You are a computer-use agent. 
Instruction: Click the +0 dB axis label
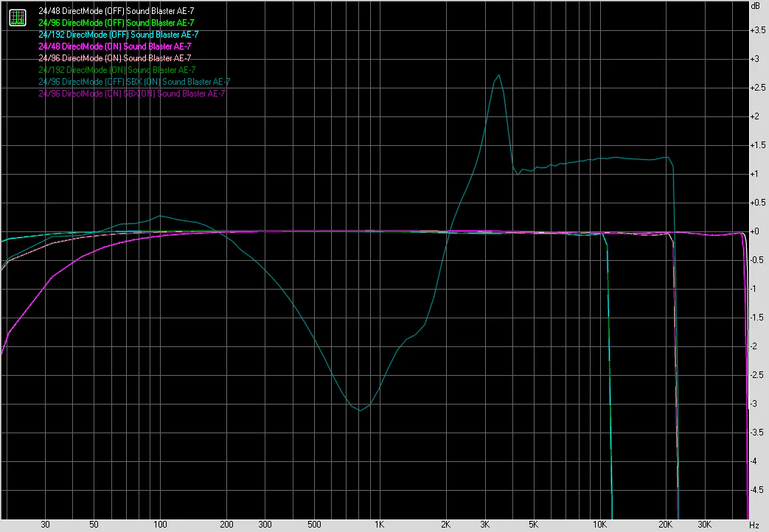[x=755, y=231]
